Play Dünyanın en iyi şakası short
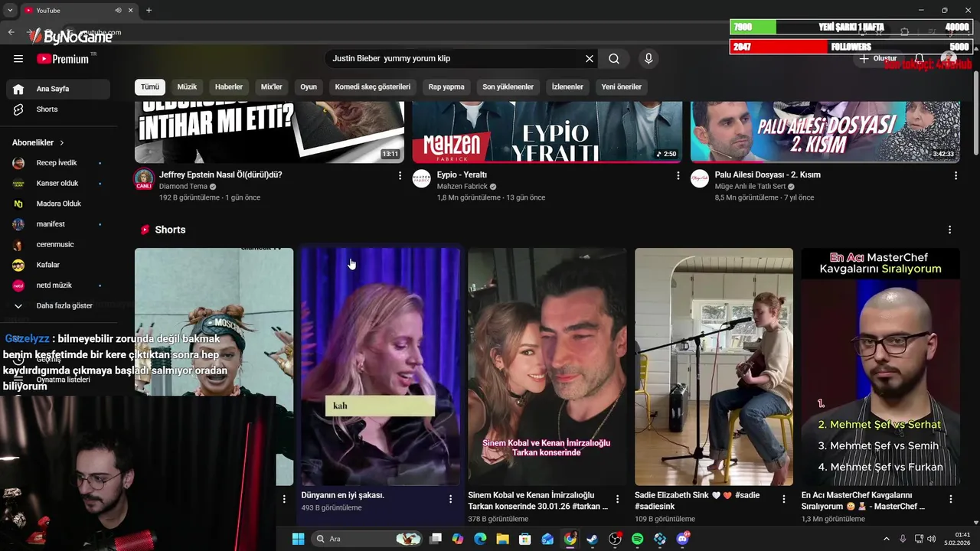The image size is (980, 551). click(x=381, y=367)
